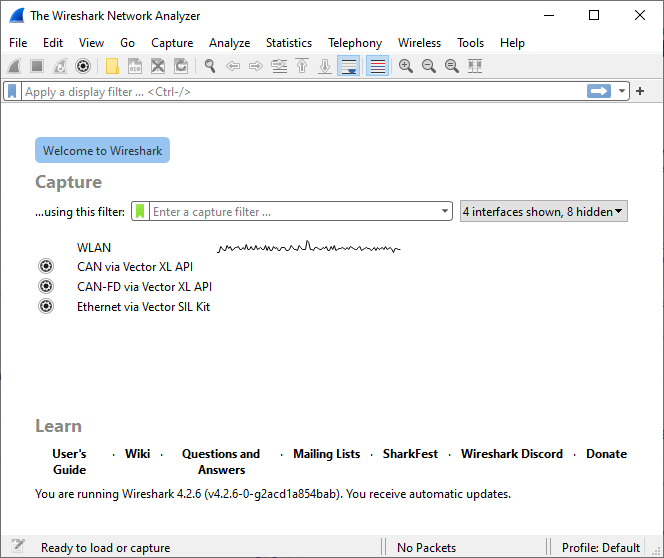Toggle packet colorization rules icon

pyautogui.click(x=377, y=66)
